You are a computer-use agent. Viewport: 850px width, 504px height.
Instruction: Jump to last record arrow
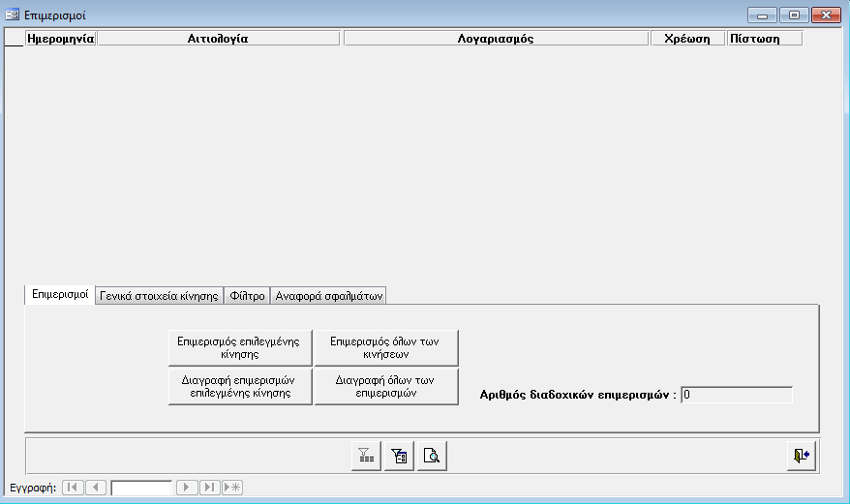[210, 488]
